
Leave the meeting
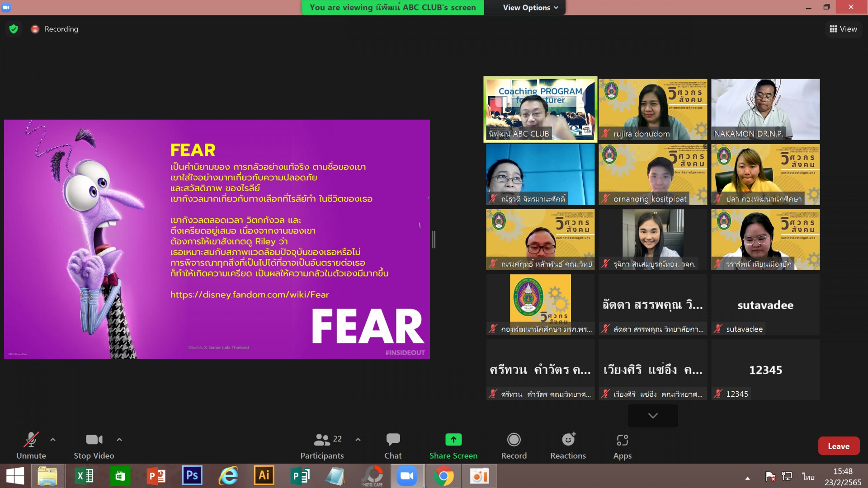point(839,446)
